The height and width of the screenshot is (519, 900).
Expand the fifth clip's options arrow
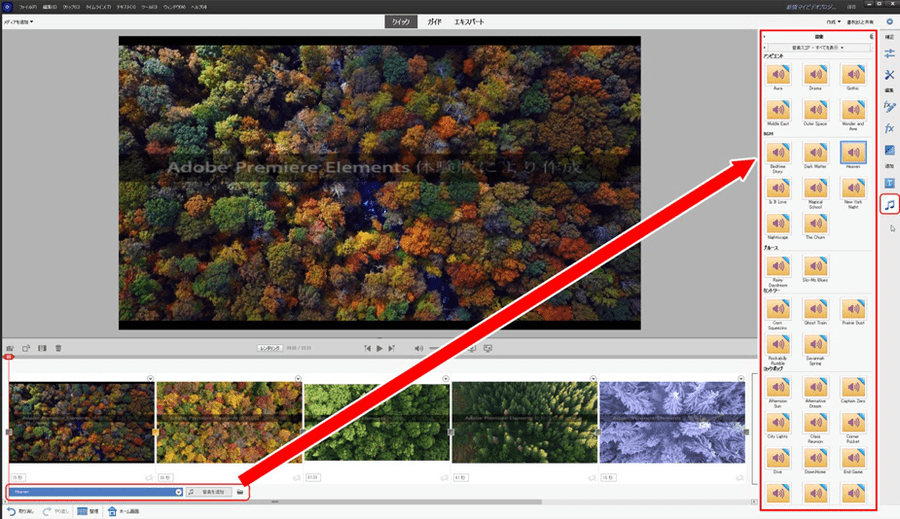pyautogui.click(x=741, y=378)
